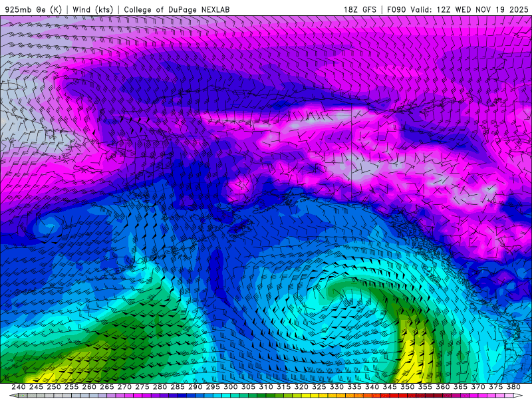Click the 330 color bar label
The height and width of the screenshot is (399, 532).
[336, 387]
